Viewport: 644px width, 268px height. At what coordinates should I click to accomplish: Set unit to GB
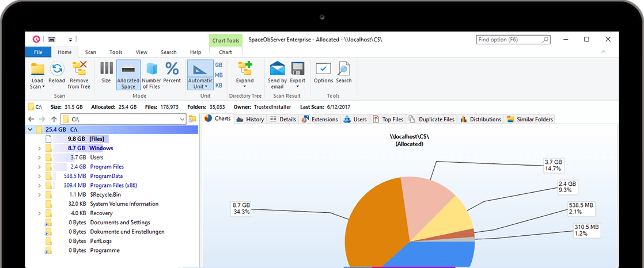point(219,65)
